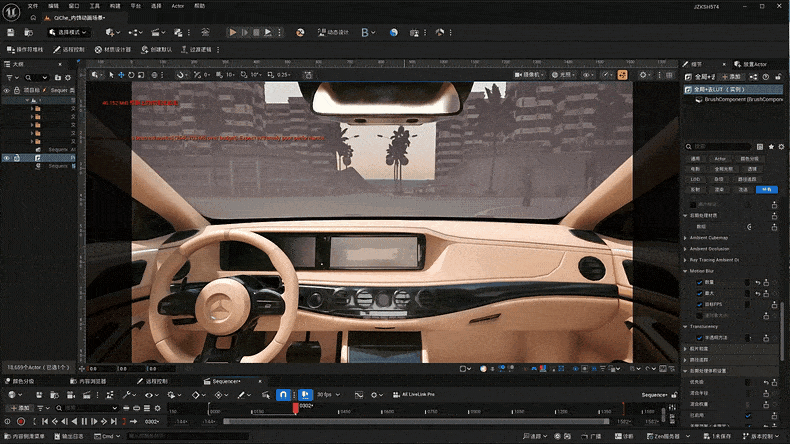The image size is (790, 444).
Task: Expand the Ambient Occlusion section
Action: 685,249
